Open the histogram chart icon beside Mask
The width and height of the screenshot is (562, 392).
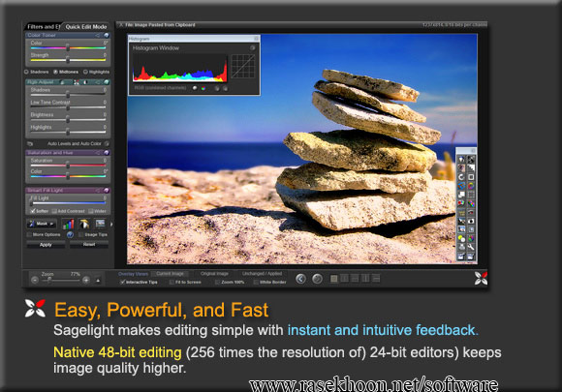click(68, 225)
